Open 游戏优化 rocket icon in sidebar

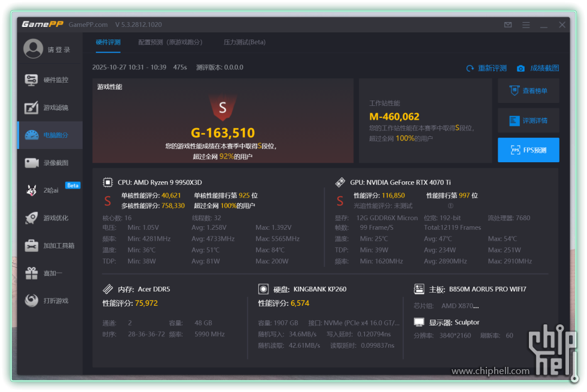50,218
